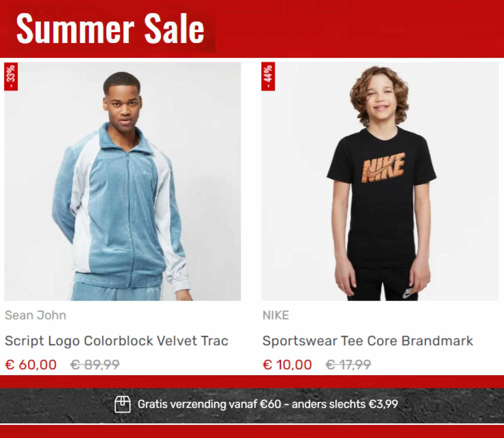
Task: Open the Sean John velvet jacket photo
Action: [123, 182]
